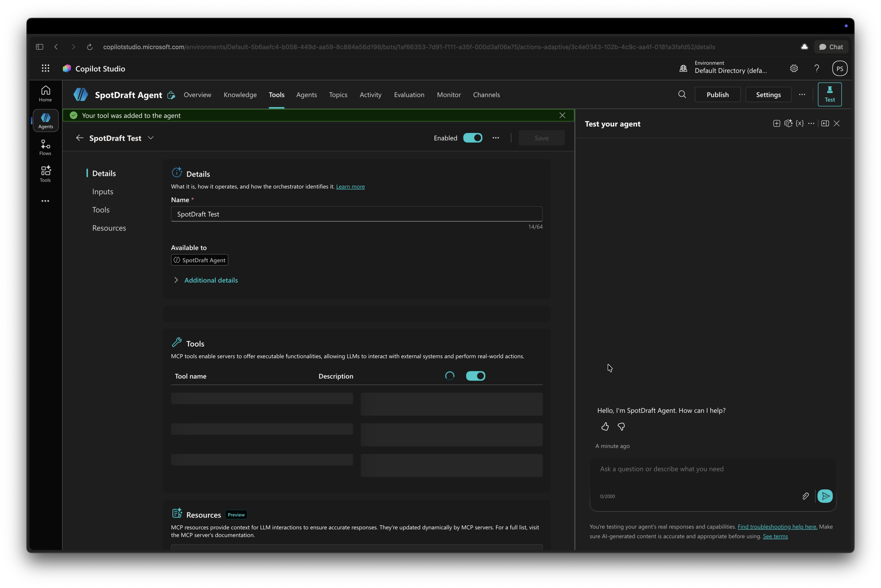Screen dimensions: 881x588
Task: Attach a file to the test chat
Action: 805,496
